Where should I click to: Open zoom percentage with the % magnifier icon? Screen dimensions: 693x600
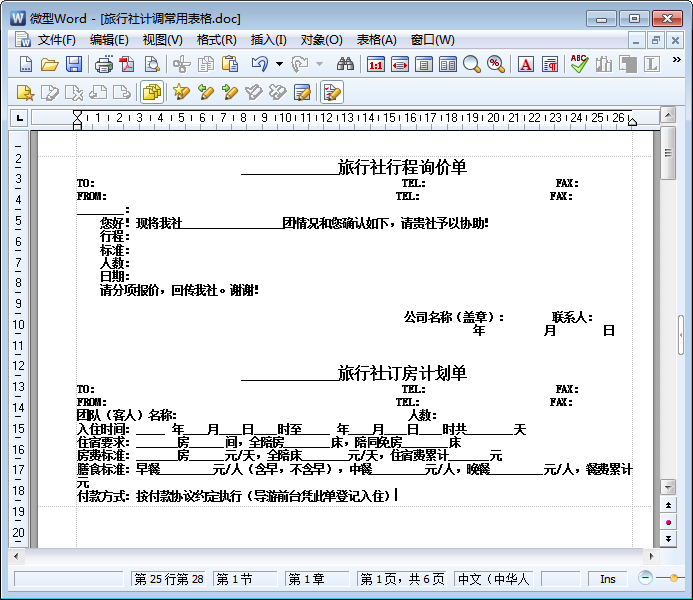coord(496,65)
